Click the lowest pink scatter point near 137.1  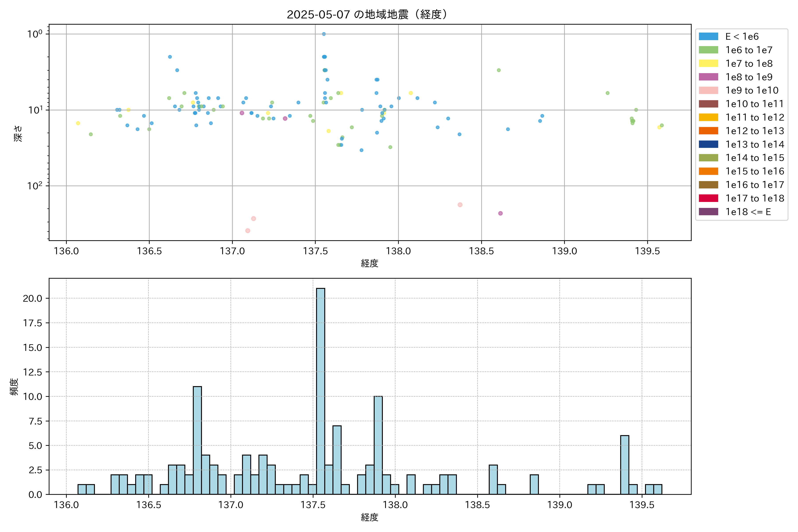(x=248, y=231)
